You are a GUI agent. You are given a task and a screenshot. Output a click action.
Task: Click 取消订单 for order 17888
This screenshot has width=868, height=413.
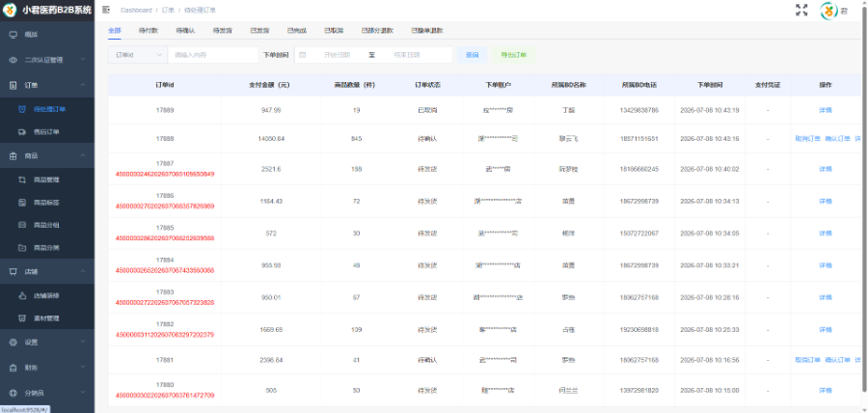point(807,138)
